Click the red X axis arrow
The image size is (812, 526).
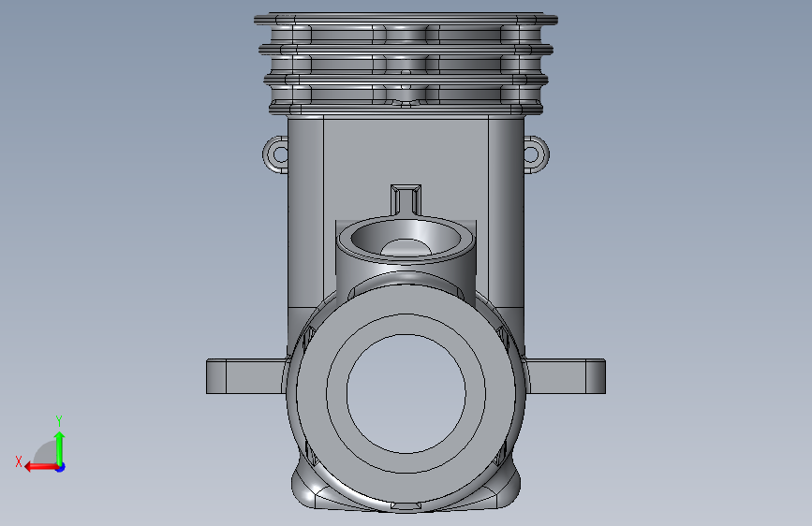pyautogui.click(x=40, y=467)
